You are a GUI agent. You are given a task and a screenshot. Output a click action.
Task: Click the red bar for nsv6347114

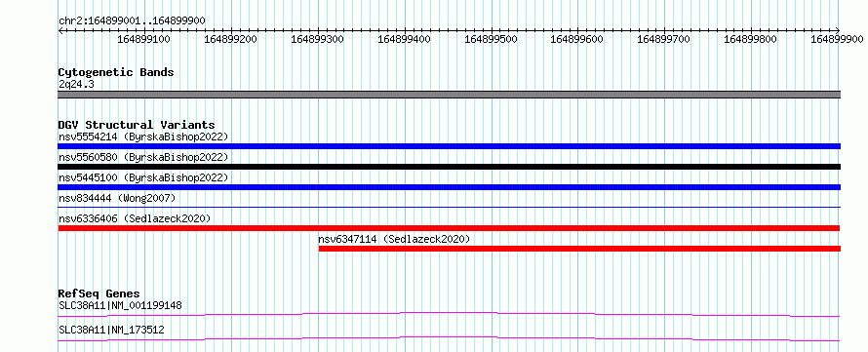point(579,249)
